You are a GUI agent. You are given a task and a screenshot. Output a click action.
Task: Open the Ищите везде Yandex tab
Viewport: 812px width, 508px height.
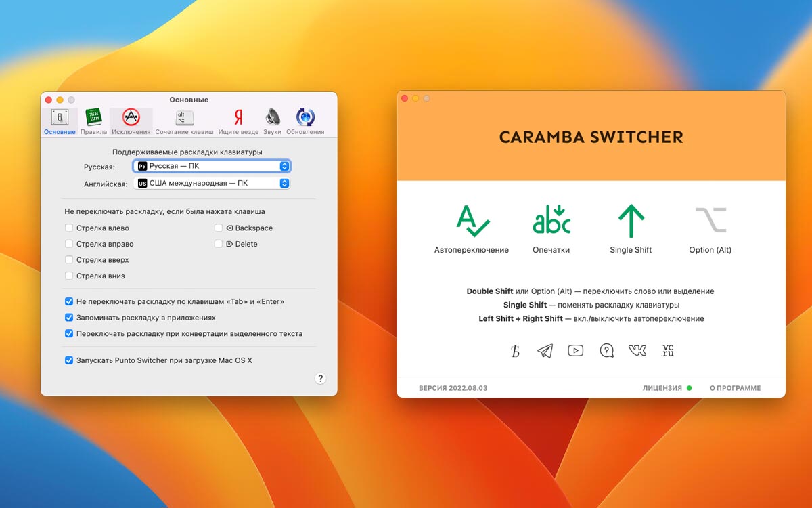tap(238, 122)
